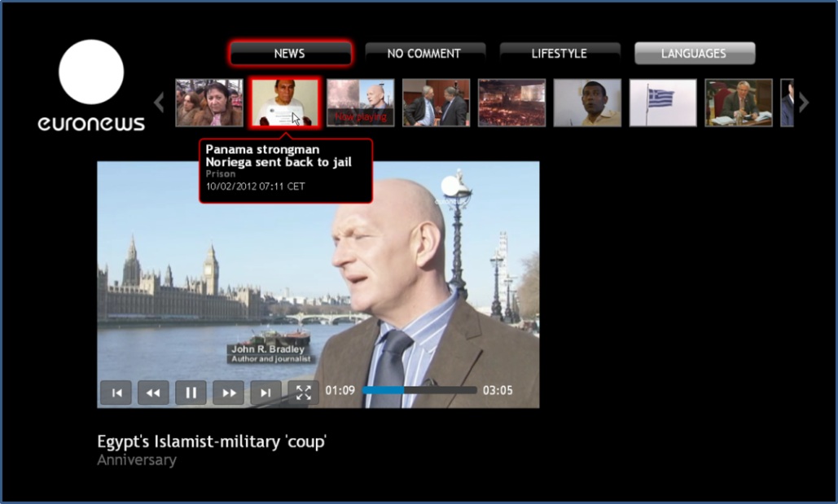Switch to the LIFESTYLE tab
838x504 pixels.
click(x=559, y=54)
